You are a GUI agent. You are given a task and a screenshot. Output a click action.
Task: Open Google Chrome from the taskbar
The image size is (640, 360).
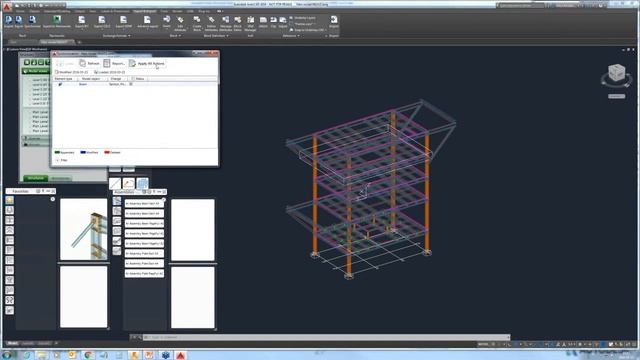(x=88, y=355)
